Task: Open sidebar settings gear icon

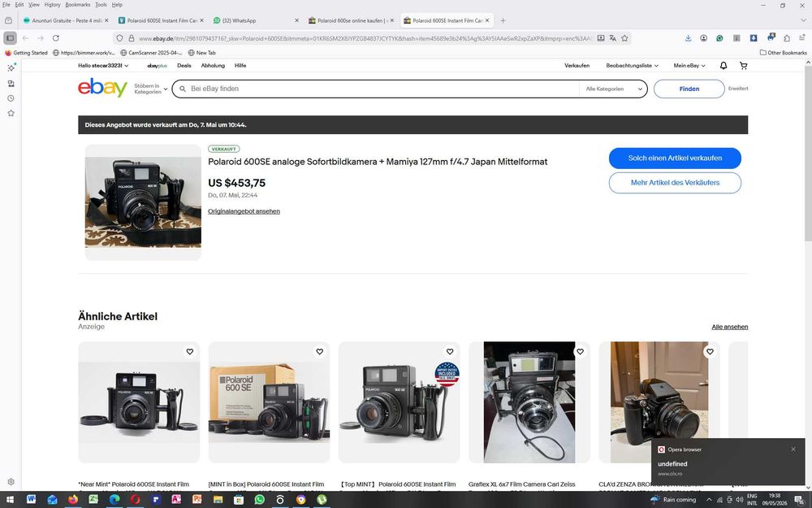Action: coord(11,481)
